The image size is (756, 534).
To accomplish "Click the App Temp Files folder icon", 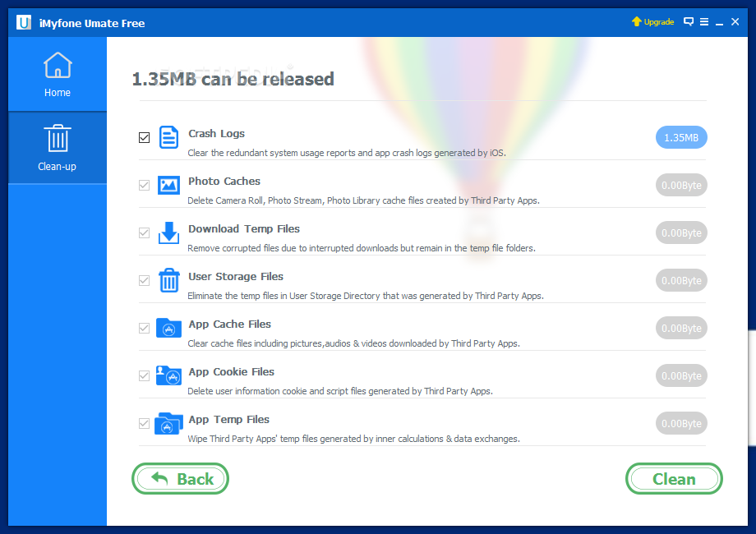I will pyautogui.click(x=168, y=423).
